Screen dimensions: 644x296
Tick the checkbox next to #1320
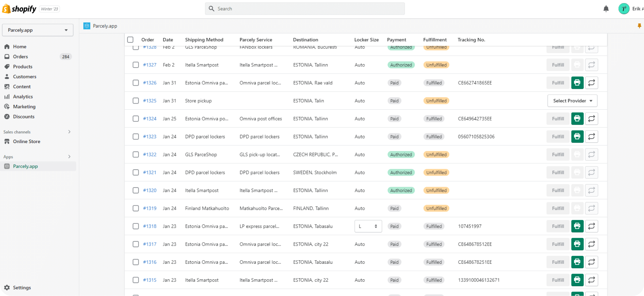136,190
